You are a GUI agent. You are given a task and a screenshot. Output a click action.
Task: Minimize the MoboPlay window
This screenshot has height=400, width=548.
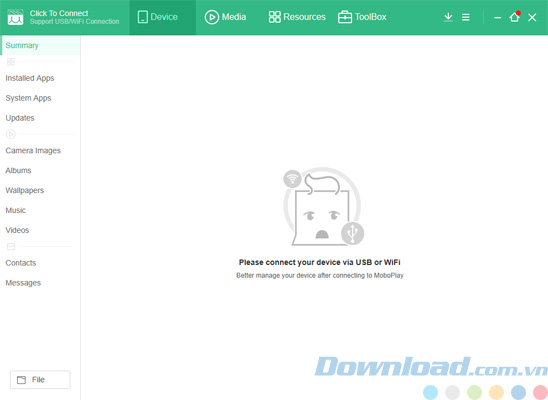497,17
